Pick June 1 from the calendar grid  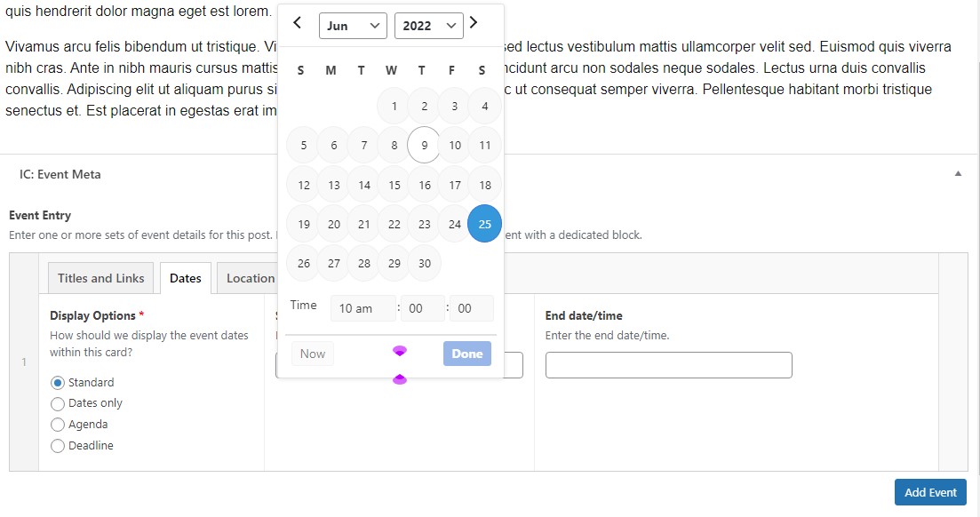(393, 106)
